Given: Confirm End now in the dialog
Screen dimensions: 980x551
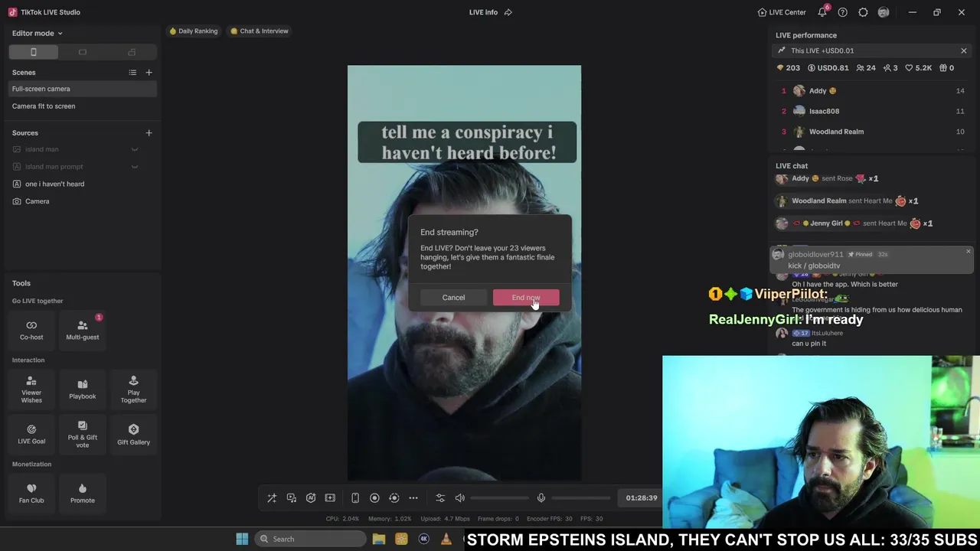Looking at the screenshot, I should point(526,298).
